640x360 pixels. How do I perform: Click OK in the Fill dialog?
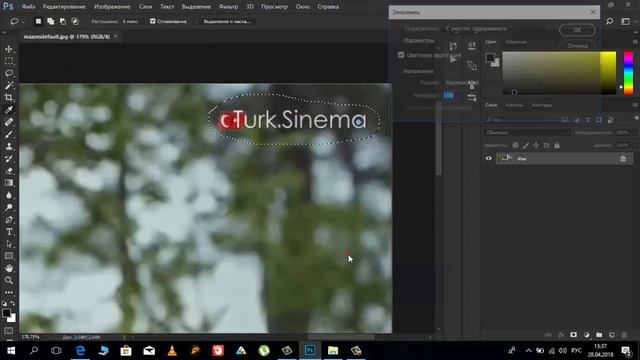coord(577,29)
